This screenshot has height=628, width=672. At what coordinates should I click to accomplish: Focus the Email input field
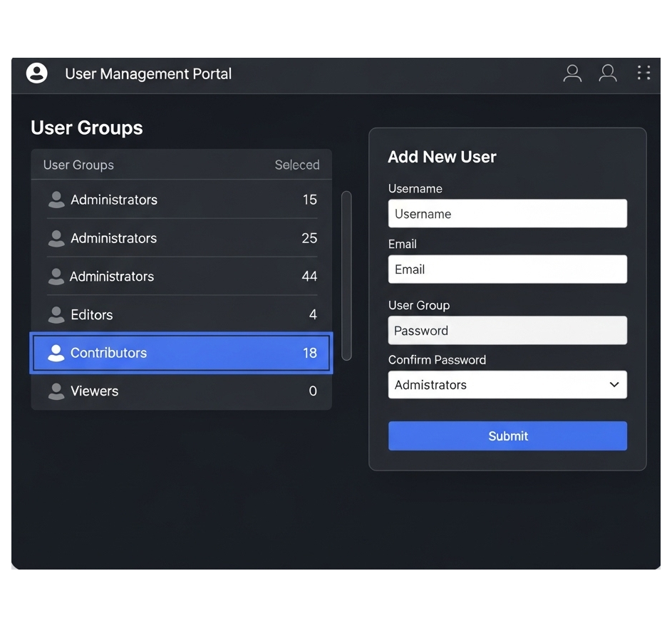(x=507, y=269)
